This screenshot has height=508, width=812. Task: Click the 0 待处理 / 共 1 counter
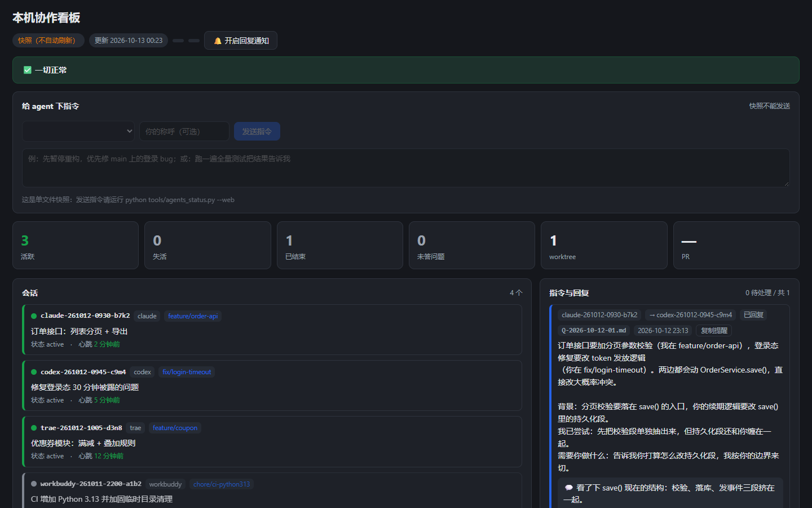tap(767, 293)
